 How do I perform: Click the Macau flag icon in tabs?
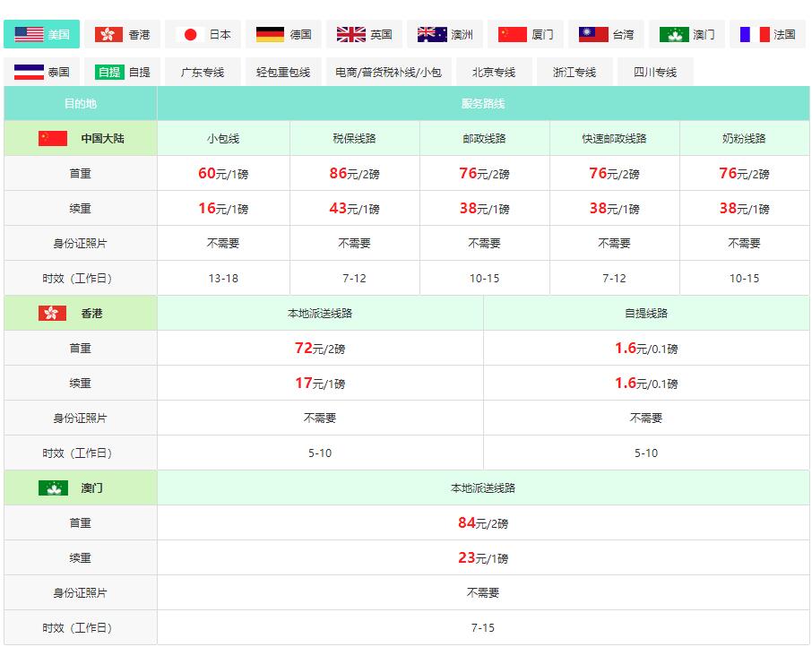(674, 35)
